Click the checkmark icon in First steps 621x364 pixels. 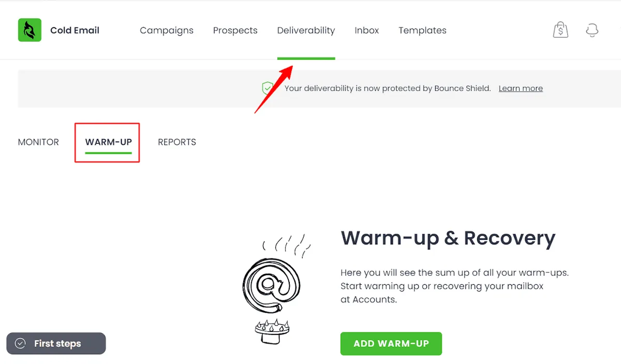tap(20, 343)
